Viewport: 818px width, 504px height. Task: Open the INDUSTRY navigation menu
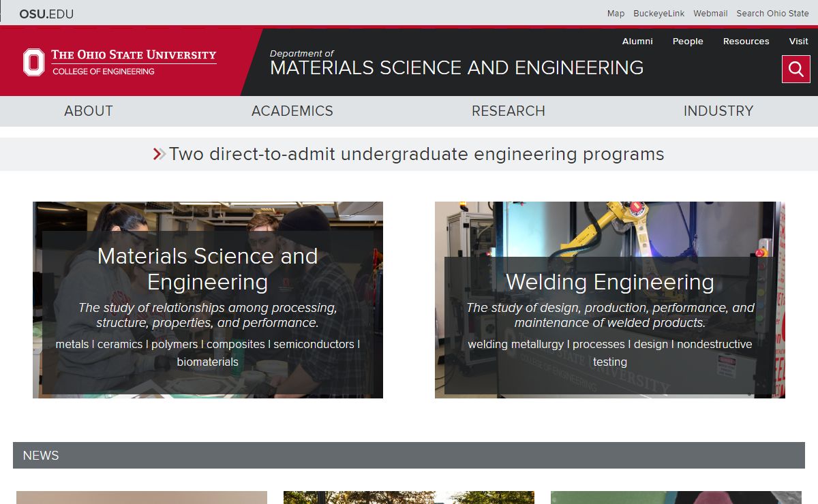point(718,111)
